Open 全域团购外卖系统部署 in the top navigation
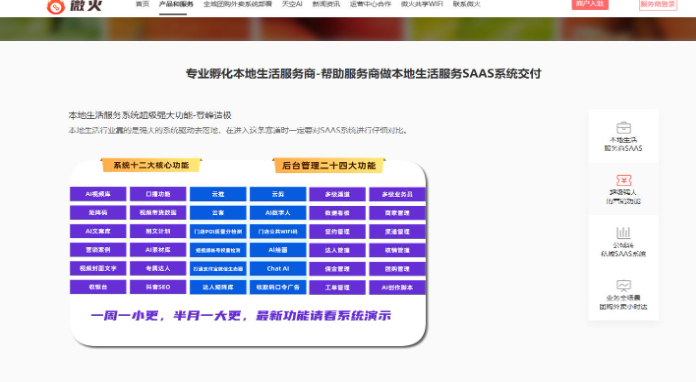696x382 pixels. click(x=237, y=4)
